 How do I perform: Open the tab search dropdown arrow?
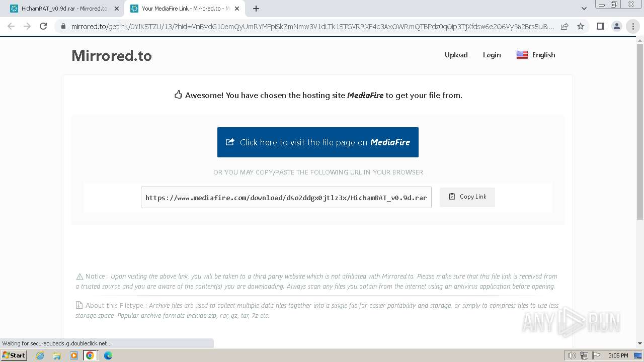[x=584, y=9]
